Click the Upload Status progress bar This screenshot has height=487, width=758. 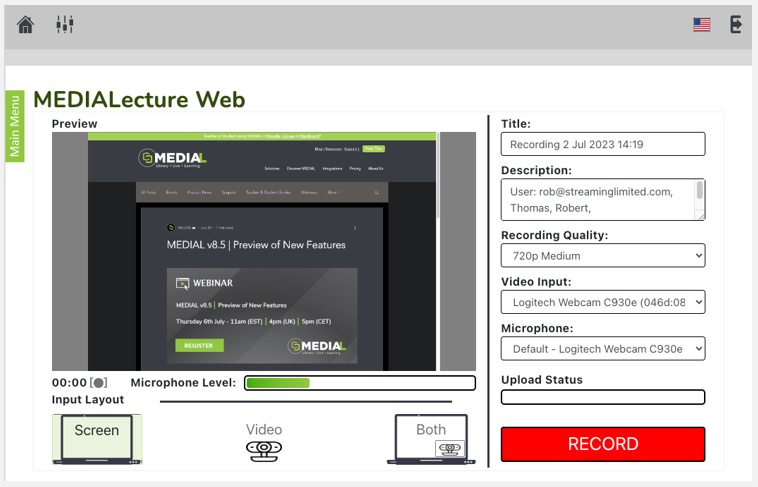pos(603,397)
